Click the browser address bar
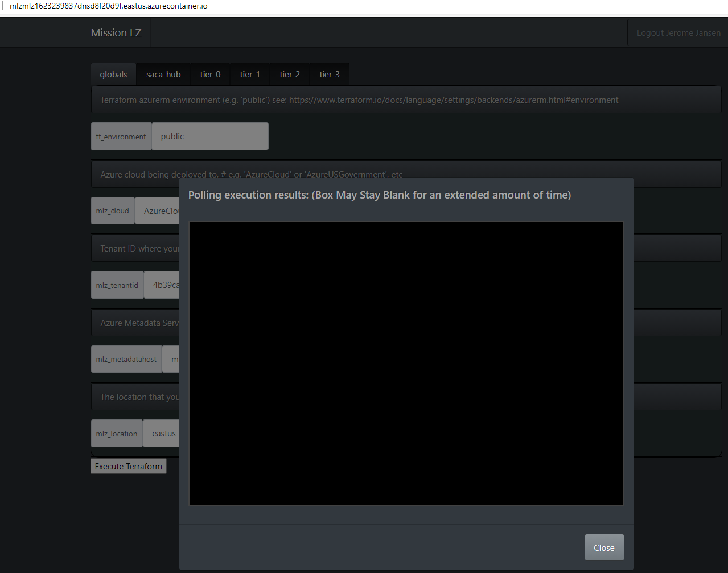 tap(114, 6)
